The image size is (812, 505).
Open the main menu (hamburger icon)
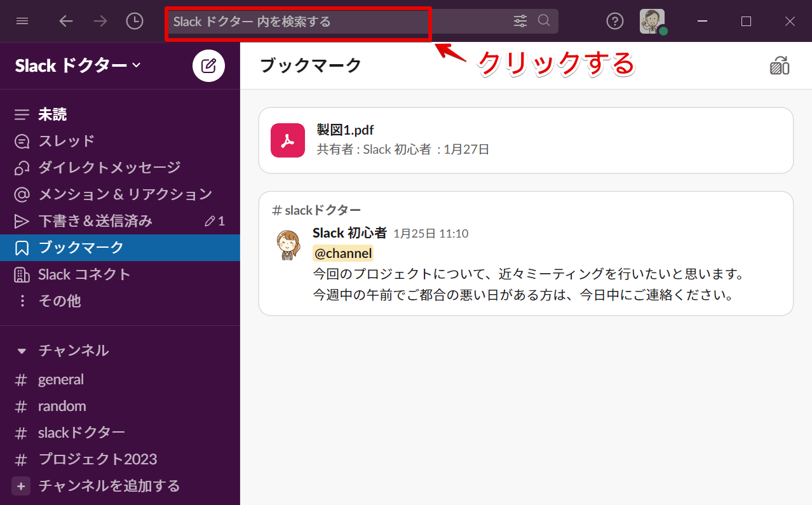22,20
